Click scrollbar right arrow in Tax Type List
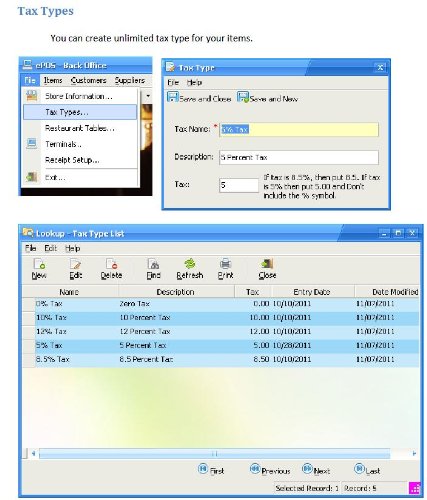427x500 pixels. pos(414,454)
